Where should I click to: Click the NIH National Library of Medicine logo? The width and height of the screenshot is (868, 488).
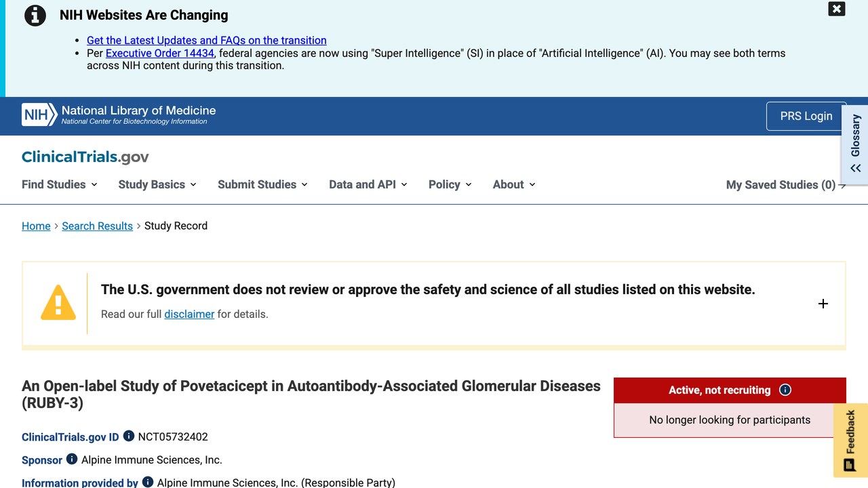[119, 115]
